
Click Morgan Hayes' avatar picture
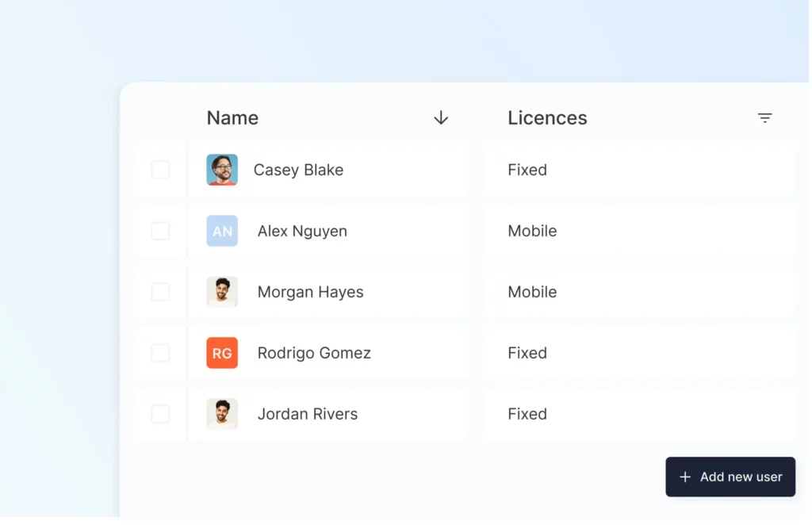(x=222, y=292)
